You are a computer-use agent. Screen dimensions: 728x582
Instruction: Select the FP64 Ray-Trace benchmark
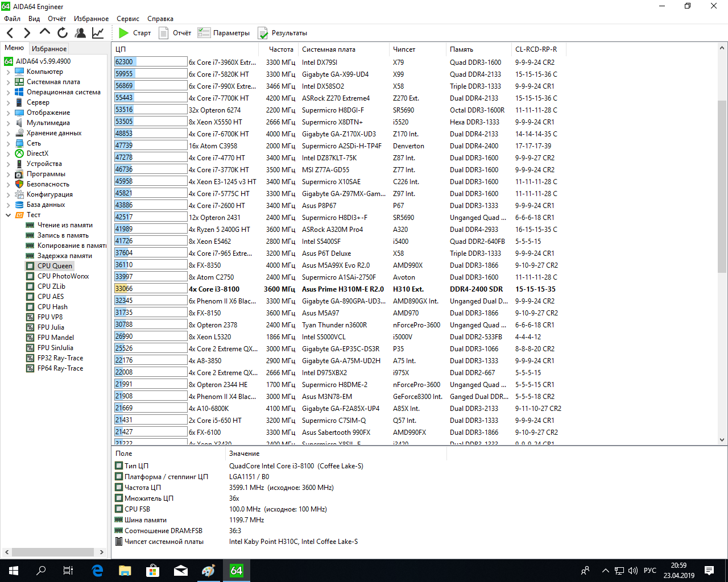[60, 368]
